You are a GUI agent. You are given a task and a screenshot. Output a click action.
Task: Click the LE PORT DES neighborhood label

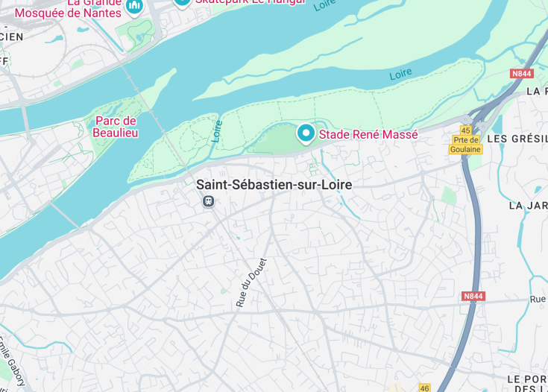[528, 383]
